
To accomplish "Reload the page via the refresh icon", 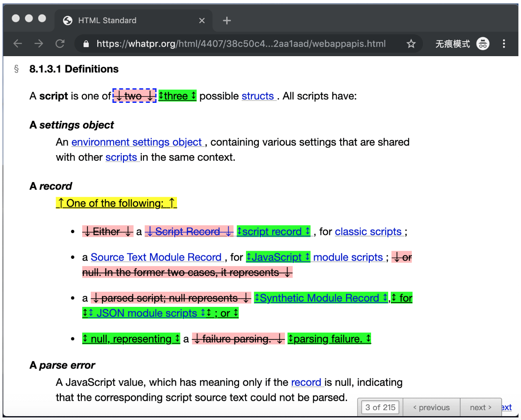I will pos(60,43).
